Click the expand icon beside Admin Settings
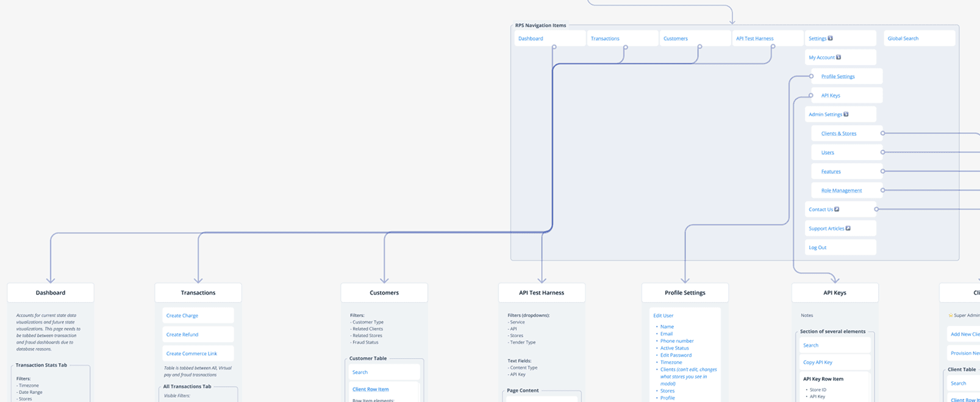Screen dimensions: 980x402 846,115
